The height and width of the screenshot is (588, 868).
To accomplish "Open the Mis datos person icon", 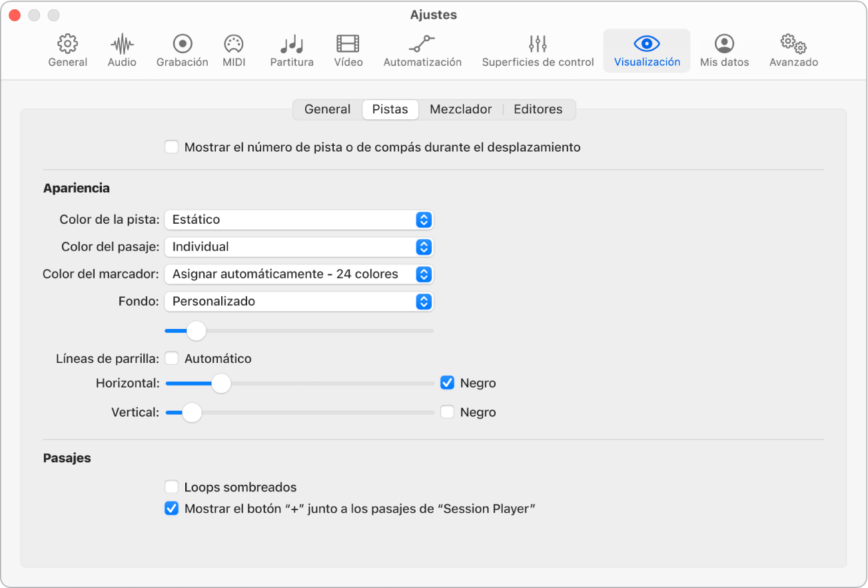I will coord(724,44).
